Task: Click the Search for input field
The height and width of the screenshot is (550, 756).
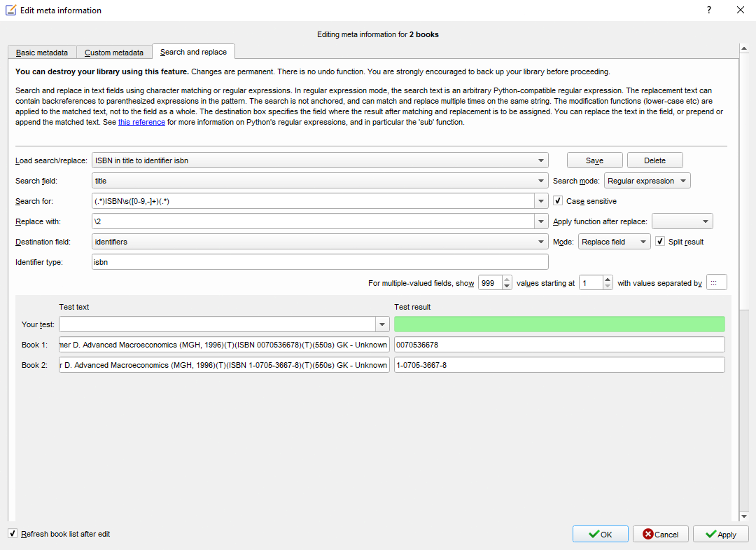Action: click(x=313, y=201)
